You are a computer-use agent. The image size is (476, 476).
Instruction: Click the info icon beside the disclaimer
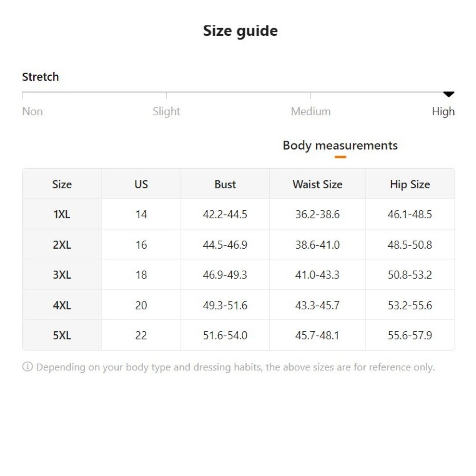tap(27, 367)
